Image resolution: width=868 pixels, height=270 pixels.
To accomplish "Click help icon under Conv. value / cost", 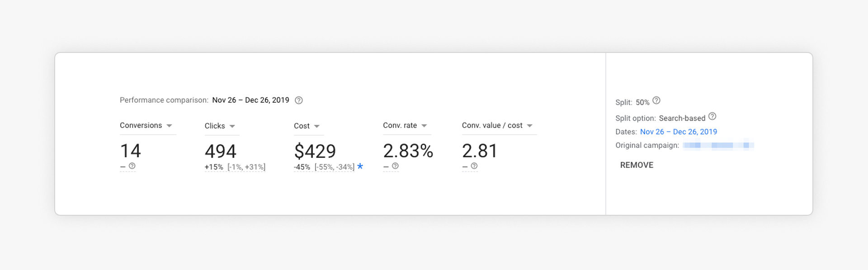I will (474, 166).
